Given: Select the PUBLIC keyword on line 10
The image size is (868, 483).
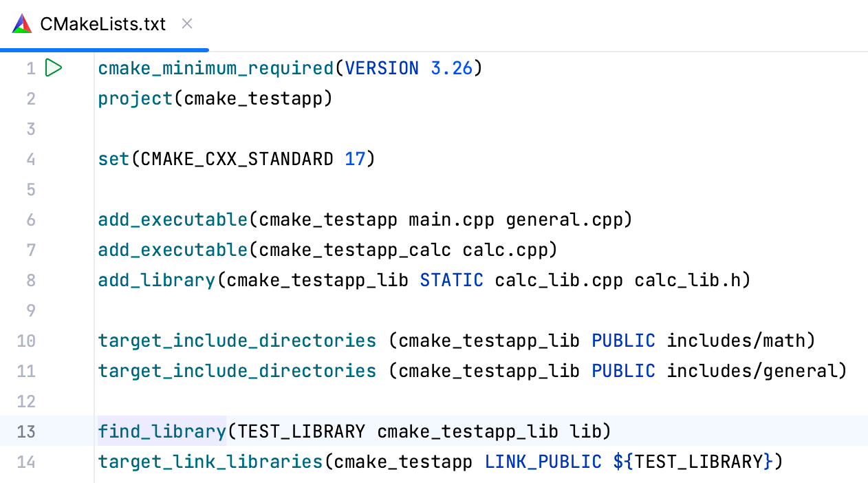Looking at the screenshot, I should [622, 341].
